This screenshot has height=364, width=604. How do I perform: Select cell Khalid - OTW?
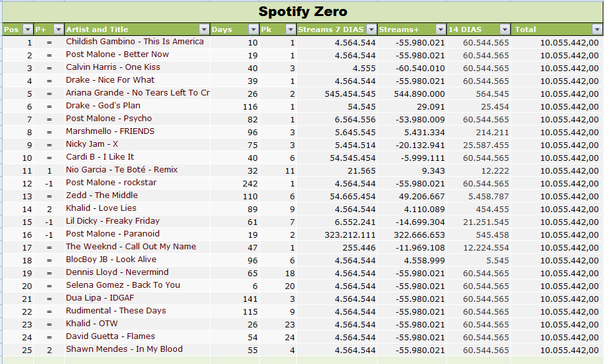[137, 324]
